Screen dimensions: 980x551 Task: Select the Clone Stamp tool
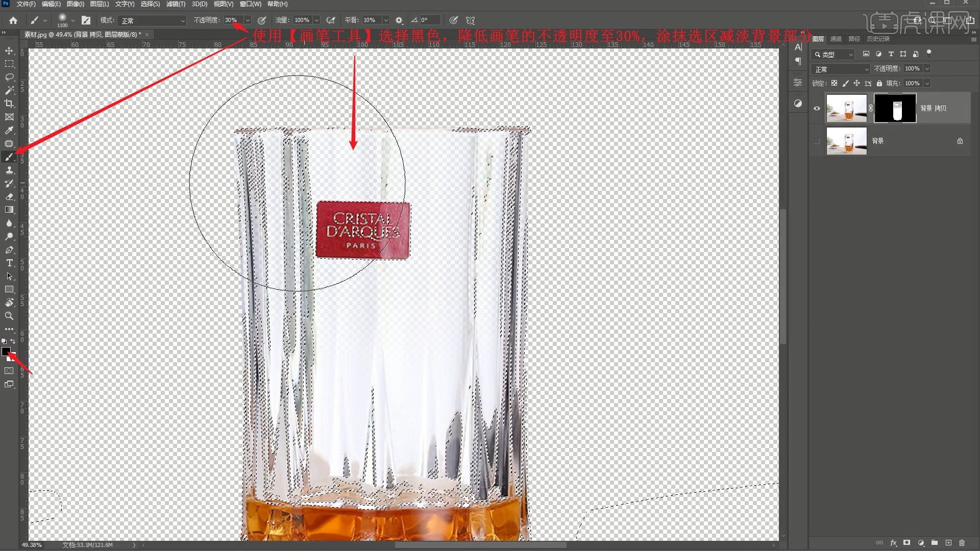9,170
